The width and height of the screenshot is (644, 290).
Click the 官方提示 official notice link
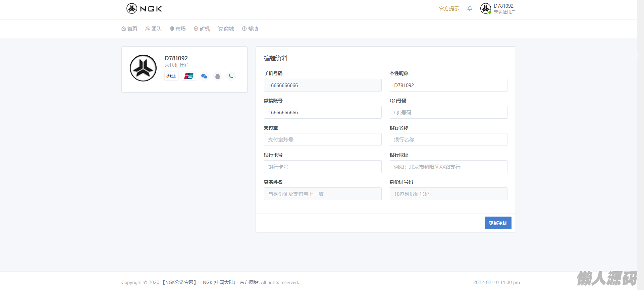[449, 9]
